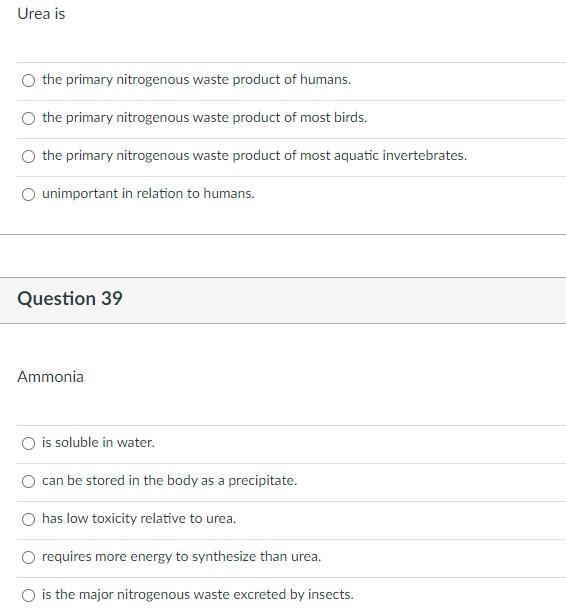
Task: Click the 'is soluble in water.' label
Action: tap(98, 443)
